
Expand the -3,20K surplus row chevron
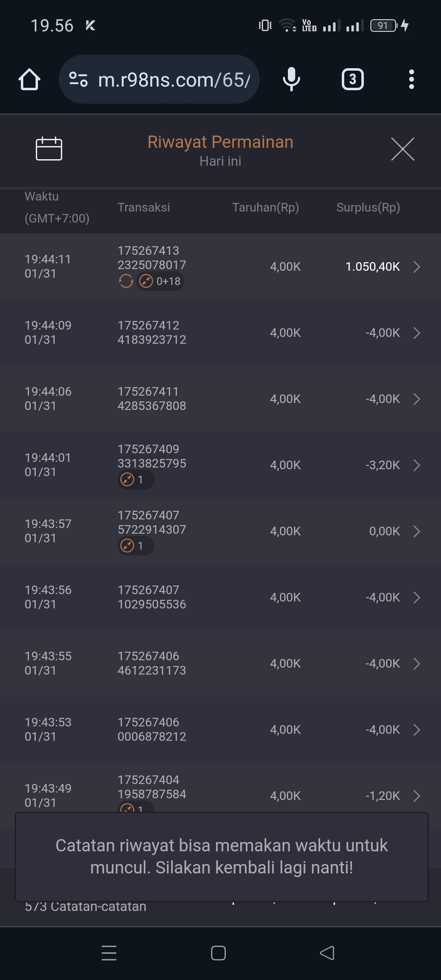click(x=416, y=465)
